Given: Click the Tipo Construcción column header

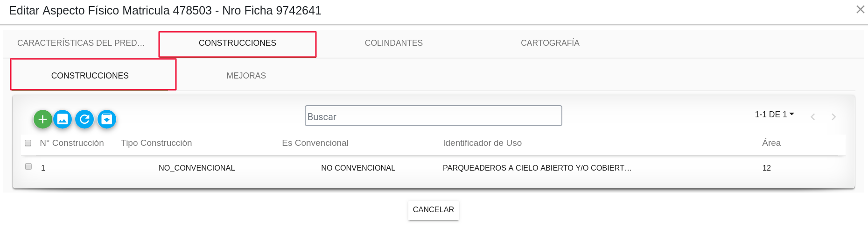Looking at the screenshot, I should coord(156,143).
